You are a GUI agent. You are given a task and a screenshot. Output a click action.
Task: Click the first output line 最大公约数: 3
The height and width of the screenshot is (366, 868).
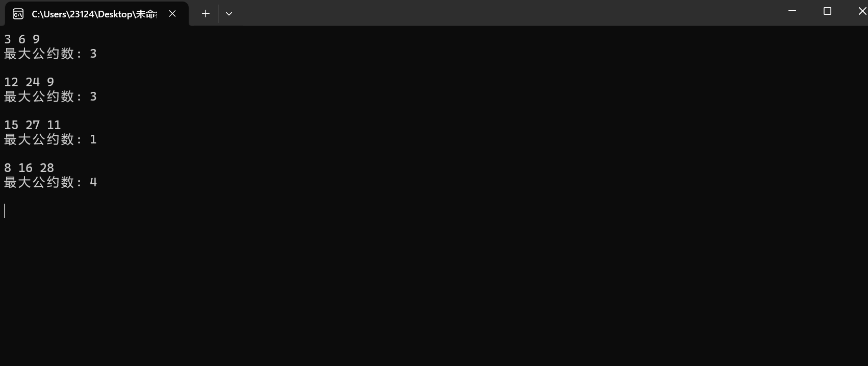tap(50, 54)
